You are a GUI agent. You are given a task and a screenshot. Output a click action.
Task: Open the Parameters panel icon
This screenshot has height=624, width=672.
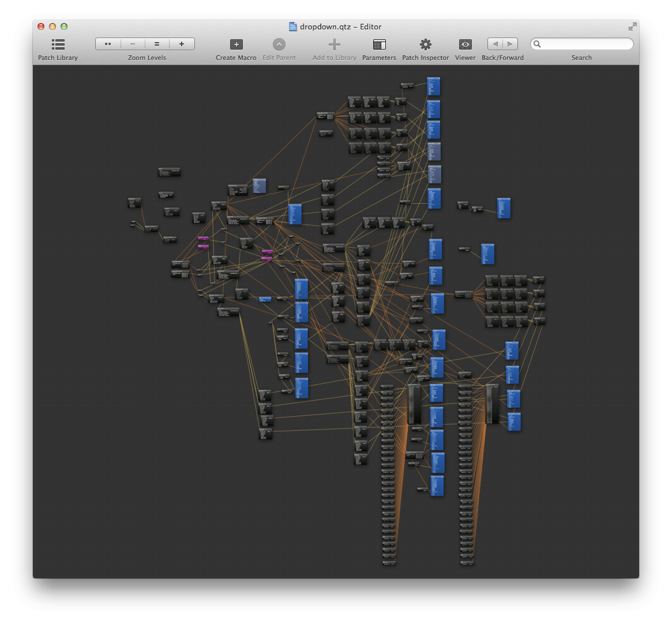379,44
